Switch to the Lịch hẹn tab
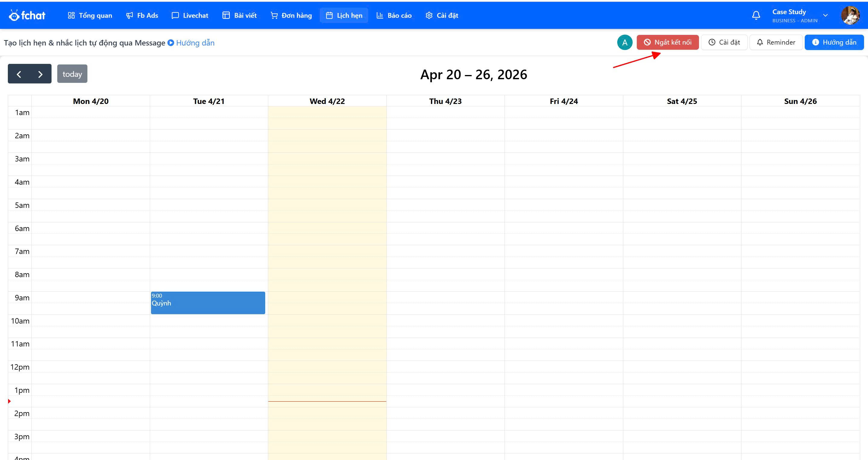Viewport: 868px width, 460px height. pyautogui.click(x=344, y=15)
